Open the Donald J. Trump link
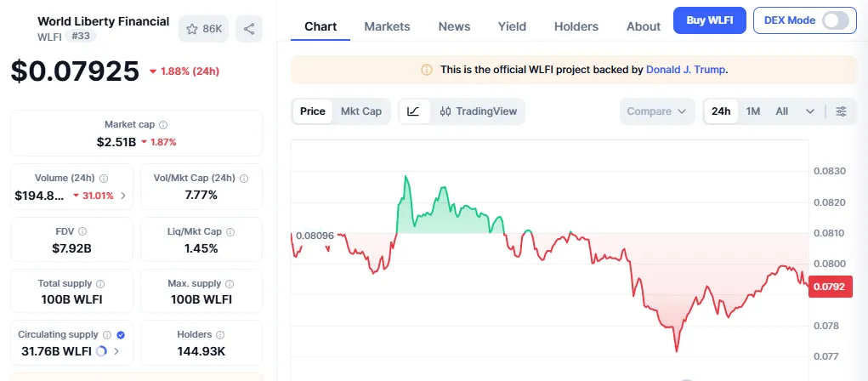Viewport: 868px width, 381px height. [x=685, y=70]
